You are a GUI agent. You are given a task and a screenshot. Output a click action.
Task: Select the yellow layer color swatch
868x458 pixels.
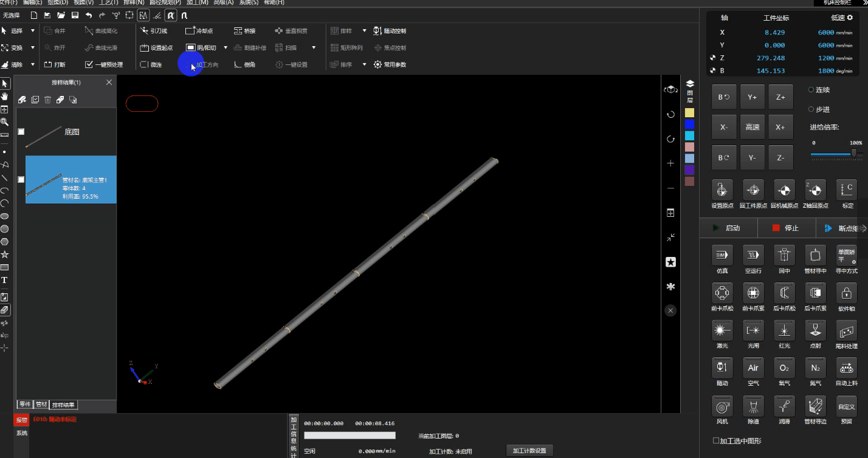coord(689,113)
